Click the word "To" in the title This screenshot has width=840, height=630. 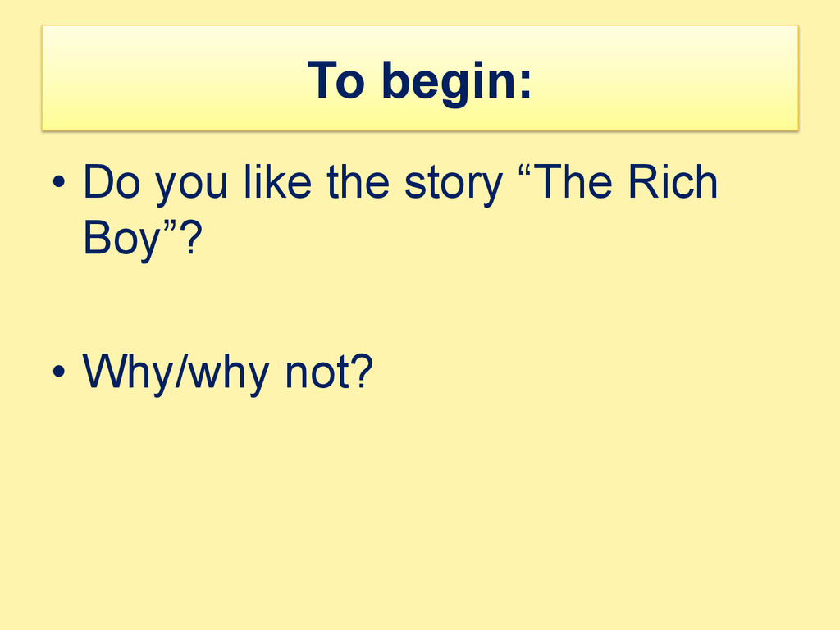pyautogui.click(x=336, y=80)
